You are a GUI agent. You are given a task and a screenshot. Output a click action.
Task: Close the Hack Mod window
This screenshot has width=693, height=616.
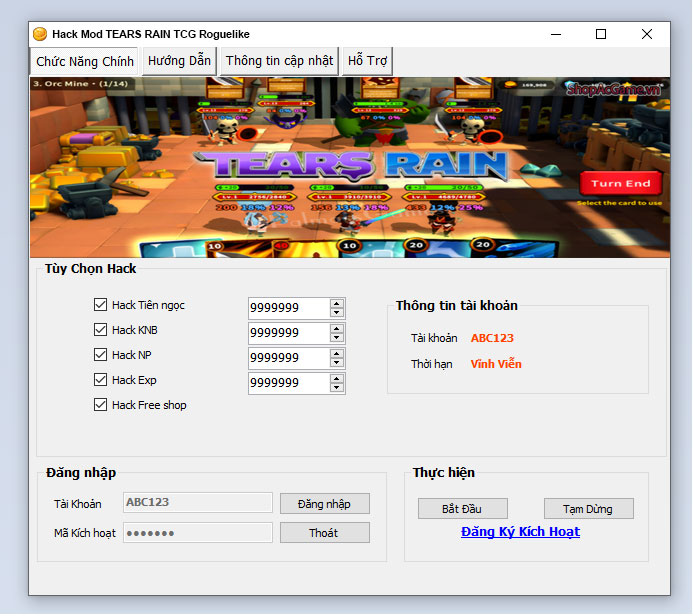(647, 34)
